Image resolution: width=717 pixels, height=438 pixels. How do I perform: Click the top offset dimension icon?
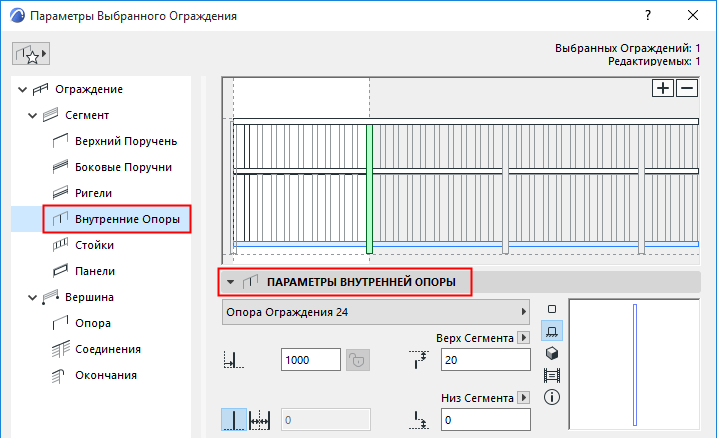pyautogui.click(x=418, y=360)
